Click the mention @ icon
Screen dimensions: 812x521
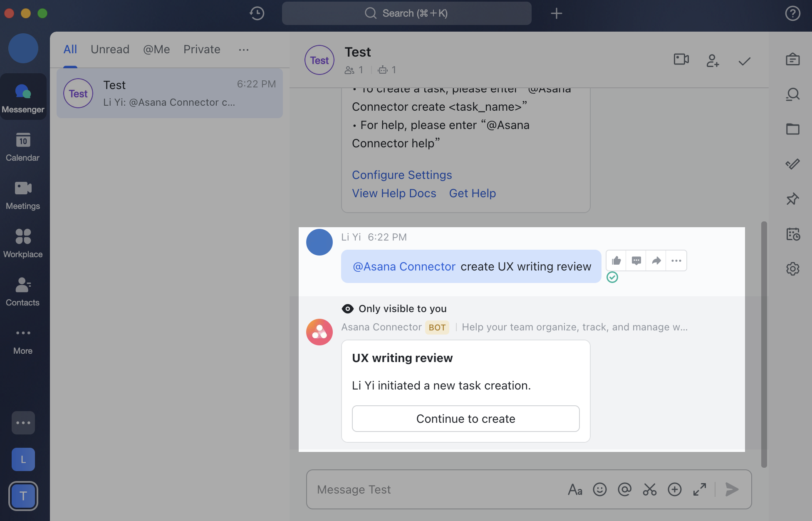click(624, 489)
